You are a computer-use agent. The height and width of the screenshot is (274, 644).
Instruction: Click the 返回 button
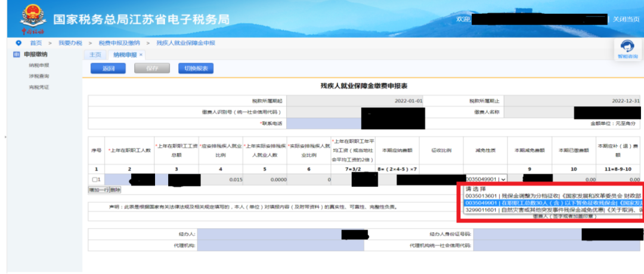tap(108, 69)
